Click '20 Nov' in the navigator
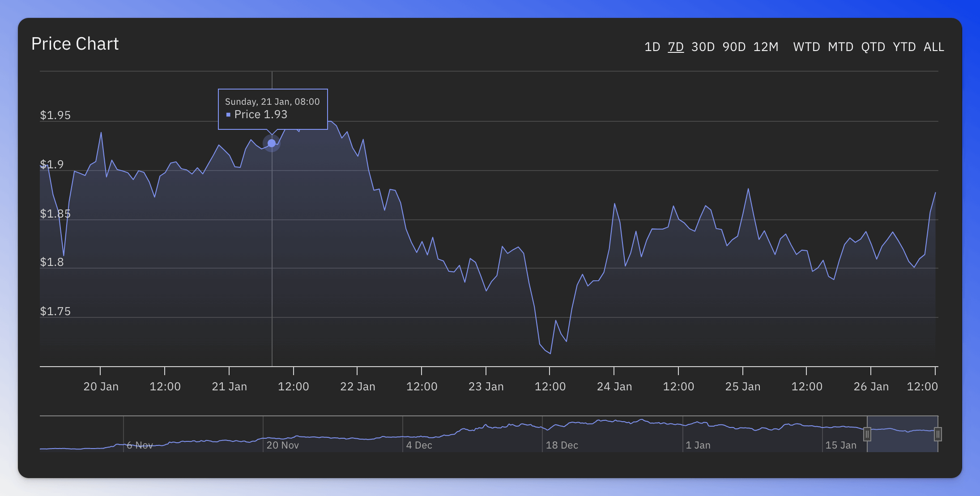980x496 pixels. tap(283, 445)
